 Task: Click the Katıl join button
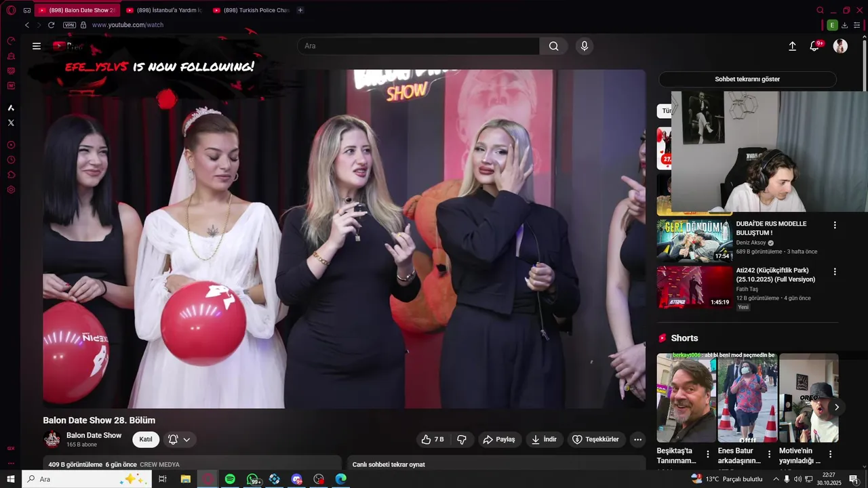click(x=146, y=439)
